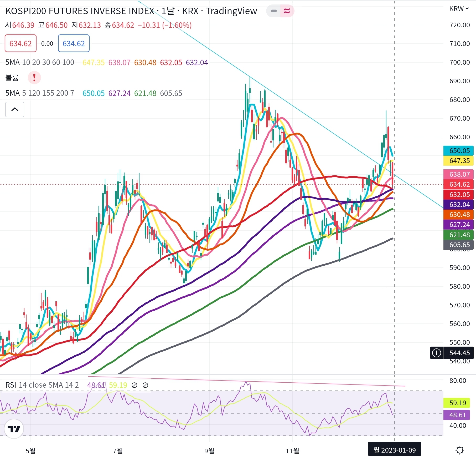Click the TradingView logo button
Image resolution: width=476 pixels, height=456 pixels.
pyautogui.click(x=14, y=429)
